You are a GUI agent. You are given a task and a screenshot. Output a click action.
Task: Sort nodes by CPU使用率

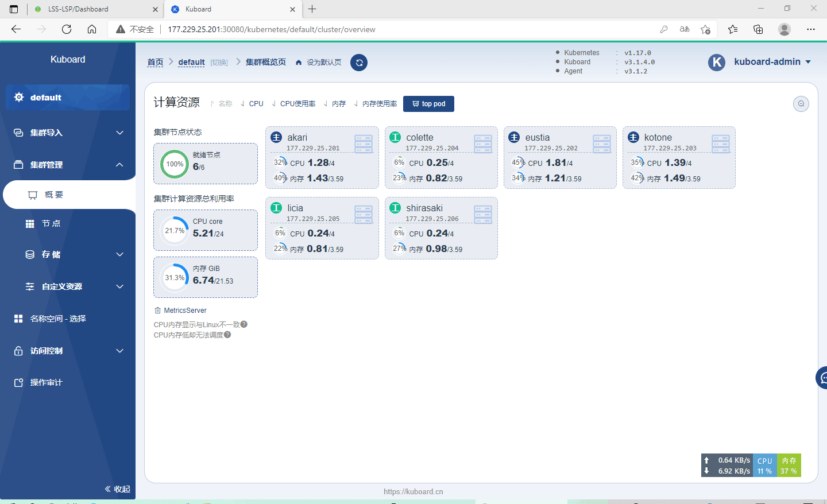(293, 104)
